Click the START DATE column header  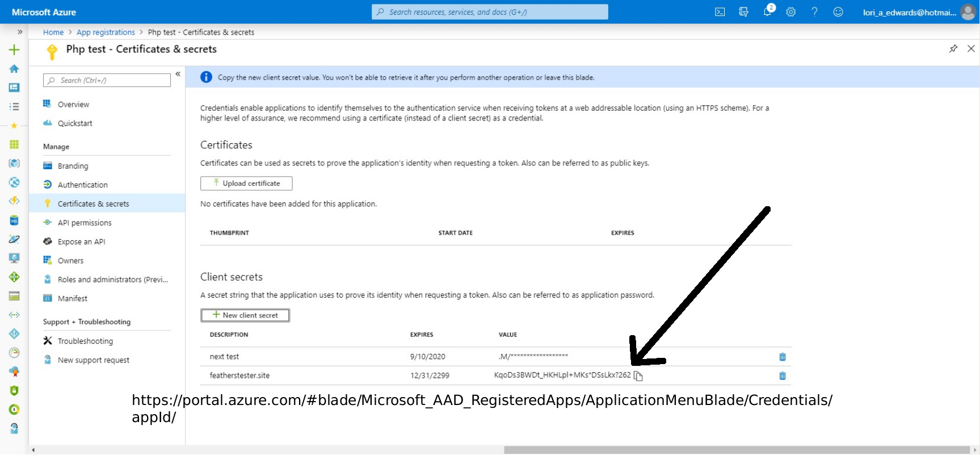point(456,233)
